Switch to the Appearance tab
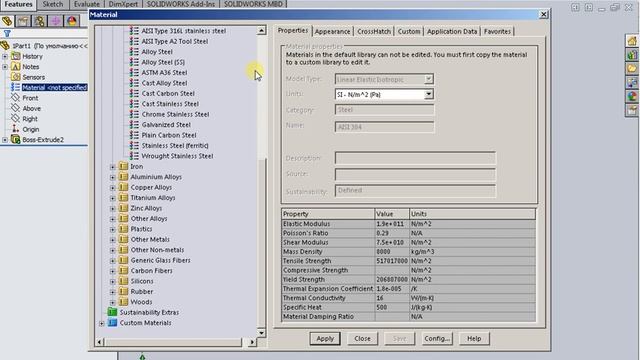The width and height of the screenshot is (640, 360). click(332, 31)
